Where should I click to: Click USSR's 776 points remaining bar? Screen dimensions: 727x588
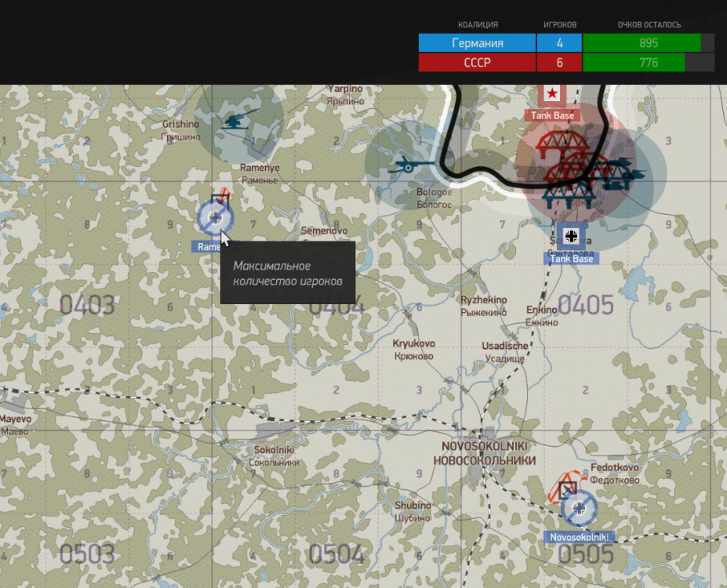click(x=648, y=63)
